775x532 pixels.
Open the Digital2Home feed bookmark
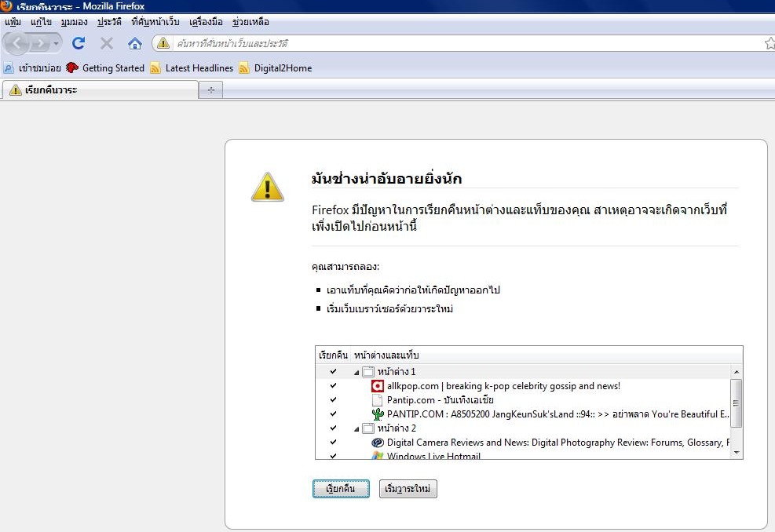pyautogui.click(x=276, y=68)
